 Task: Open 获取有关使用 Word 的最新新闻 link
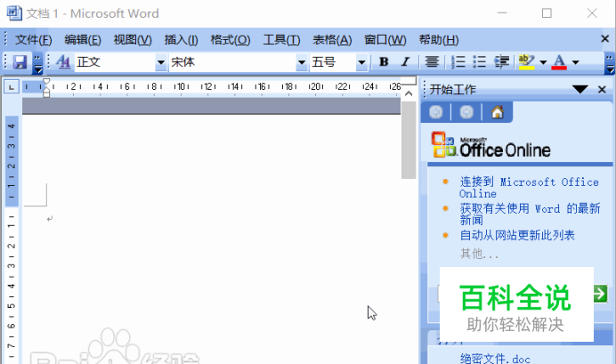[x=530, y=214]
